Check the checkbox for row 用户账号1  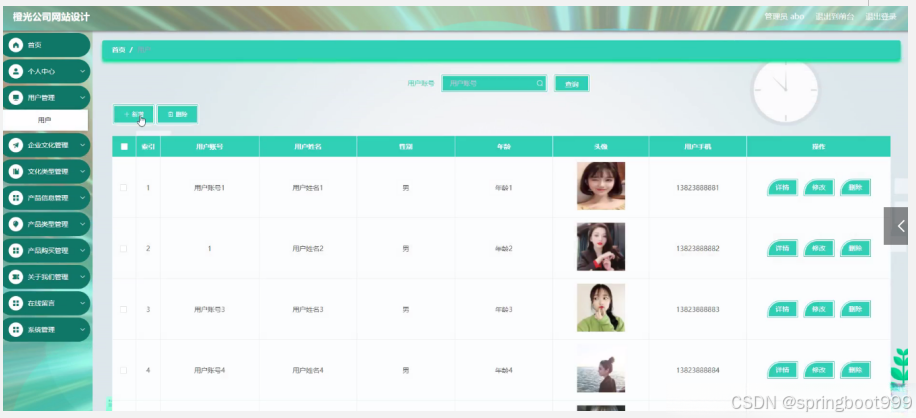[x=123, y=187]
